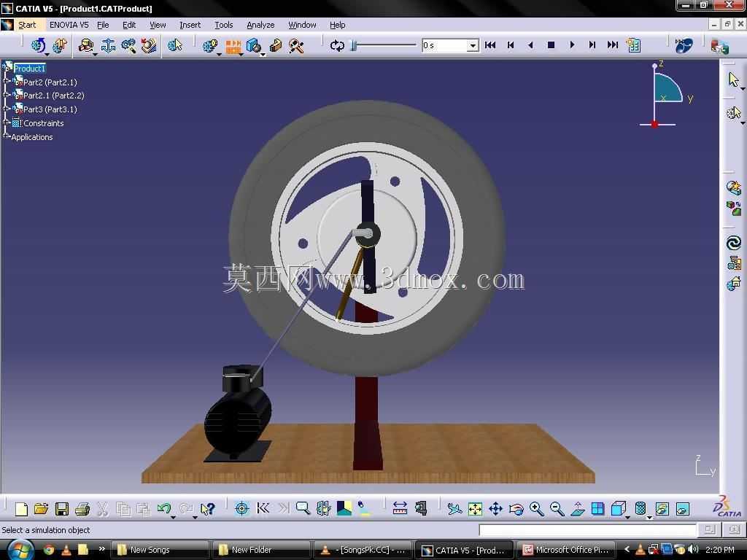Open the shading render style dropdown
This screenshot has height=560, width=747.
(x=650, y=517)
